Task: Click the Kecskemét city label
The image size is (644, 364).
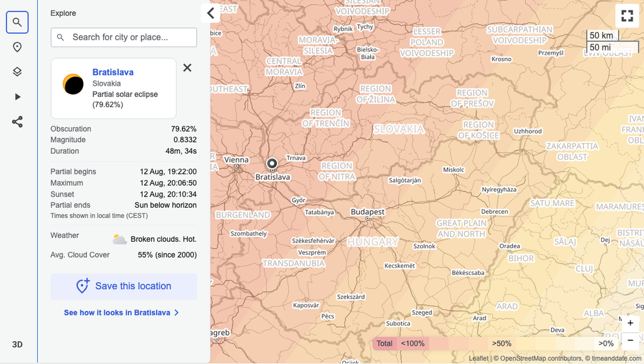Action: pyautogui.click(x=399, y=266)
